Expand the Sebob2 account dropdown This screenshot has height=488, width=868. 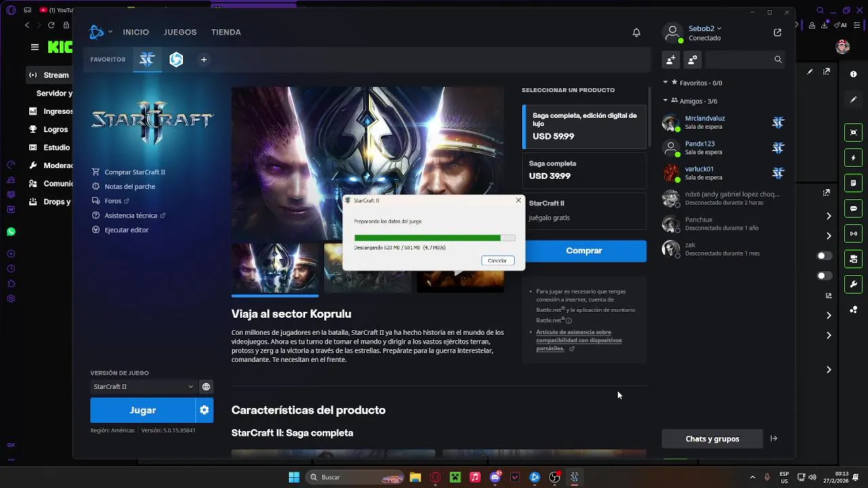click(x=719, y=28)
